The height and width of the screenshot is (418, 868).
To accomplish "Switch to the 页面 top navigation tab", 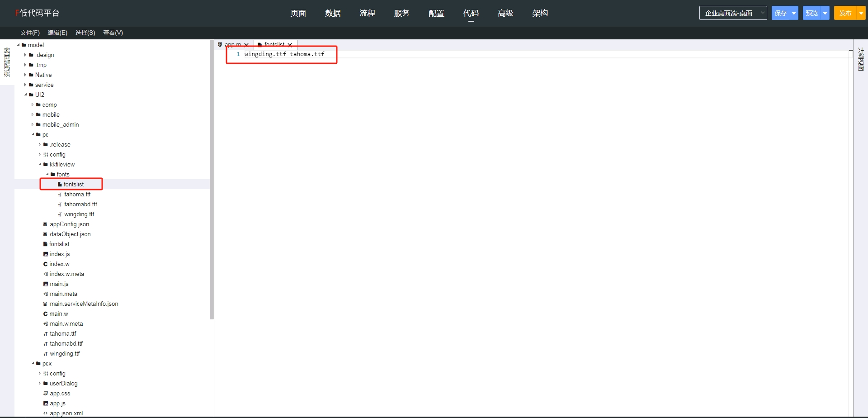I will [298, 13].
